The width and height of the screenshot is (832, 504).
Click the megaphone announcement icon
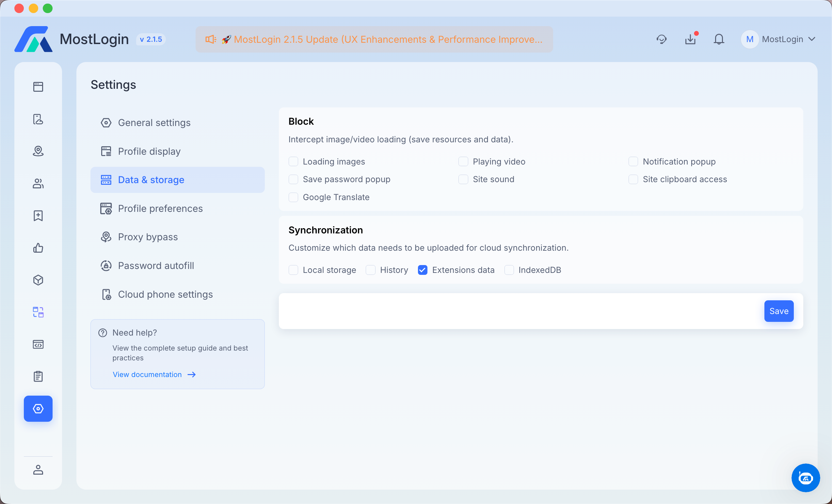(x=211, y=39)
